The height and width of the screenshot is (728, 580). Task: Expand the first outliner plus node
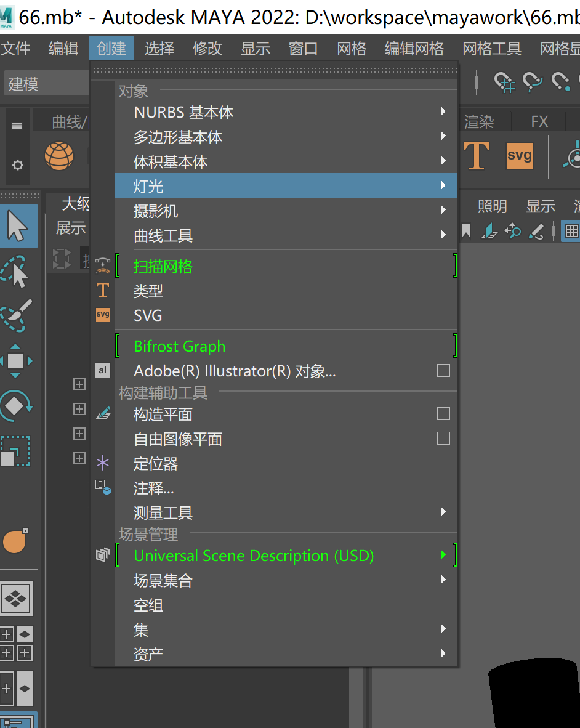coord(79,384)
